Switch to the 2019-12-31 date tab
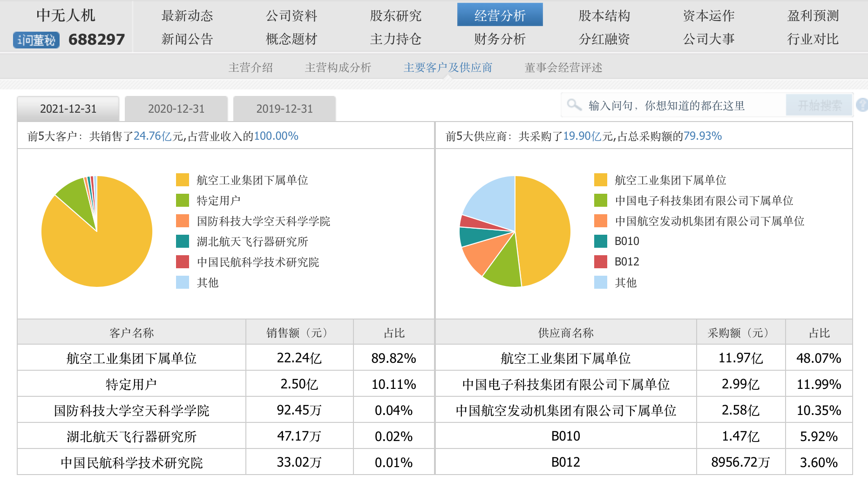The height and width of the screenshot is (489, 868). click(x=284, y=109)
